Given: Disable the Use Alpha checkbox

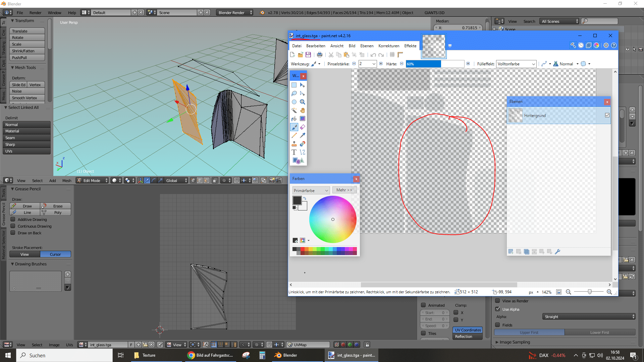Looking at the screenshot, I should coord(498,309).
